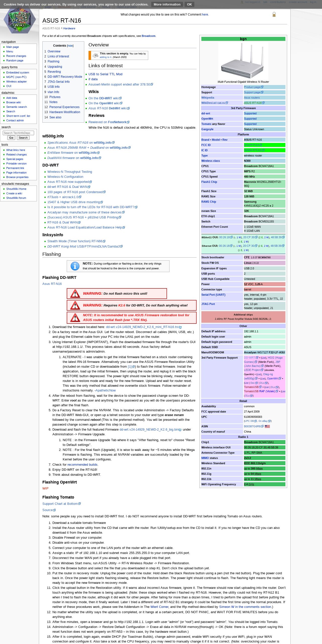Click the Go search button
Image resolution: width=322 pixels, height=644 pixels.
pyautogui.click(x=11, y=138)
